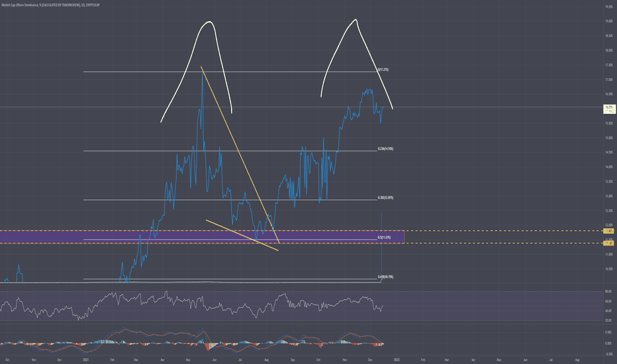Select the 0(17.27%) Fibonacci level label
This screenshot has height=364, width=617.
383,69
